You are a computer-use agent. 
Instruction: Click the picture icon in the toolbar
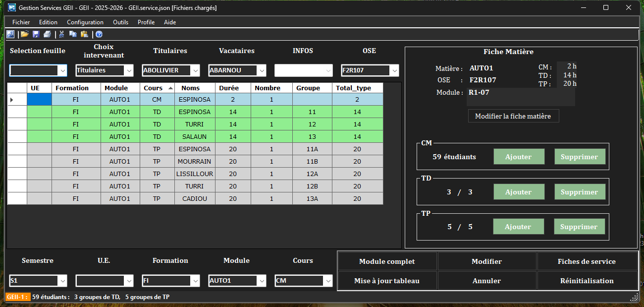pyautogui.click(x=10, y=34)
